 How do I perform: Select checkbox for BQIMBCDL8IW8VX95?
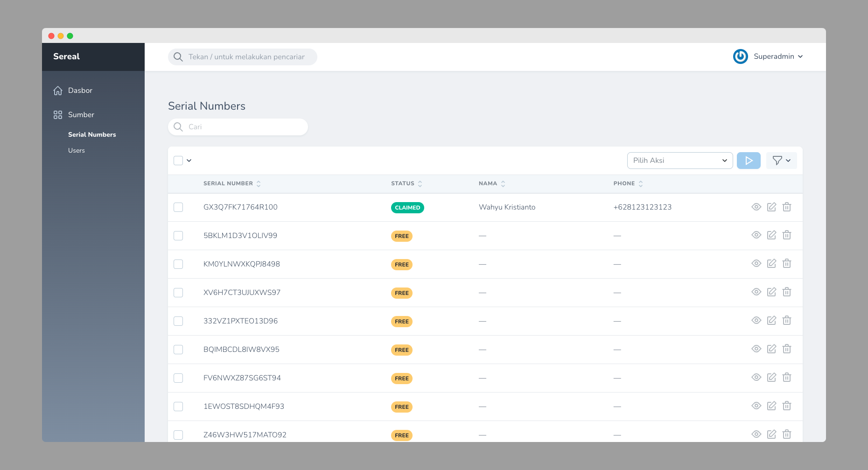(178, 350)
